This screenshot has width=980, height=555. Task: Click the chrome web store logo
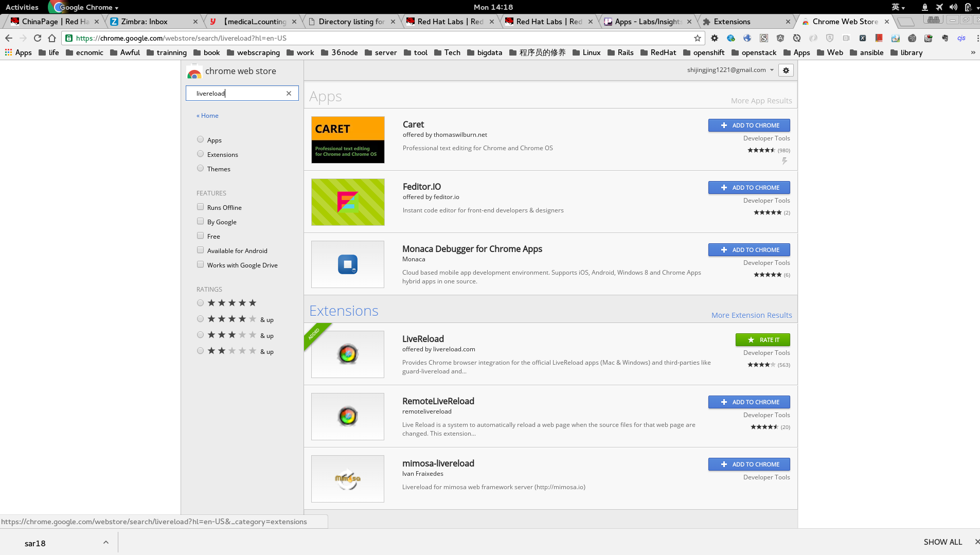pos(194,72)
